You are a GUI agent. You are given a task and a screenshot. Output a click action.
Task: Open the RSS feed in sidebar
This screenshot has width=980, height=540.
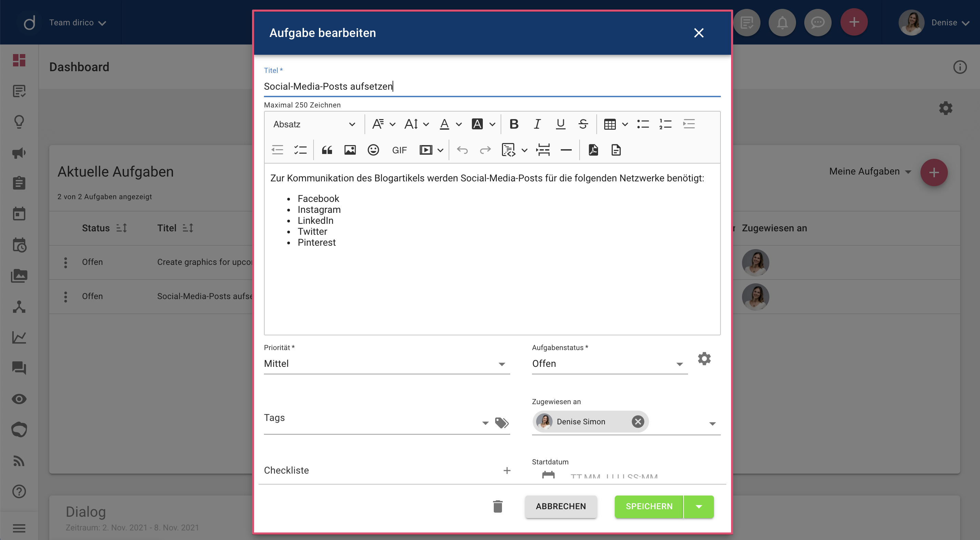pyautogui.click(x=19, y=461)
